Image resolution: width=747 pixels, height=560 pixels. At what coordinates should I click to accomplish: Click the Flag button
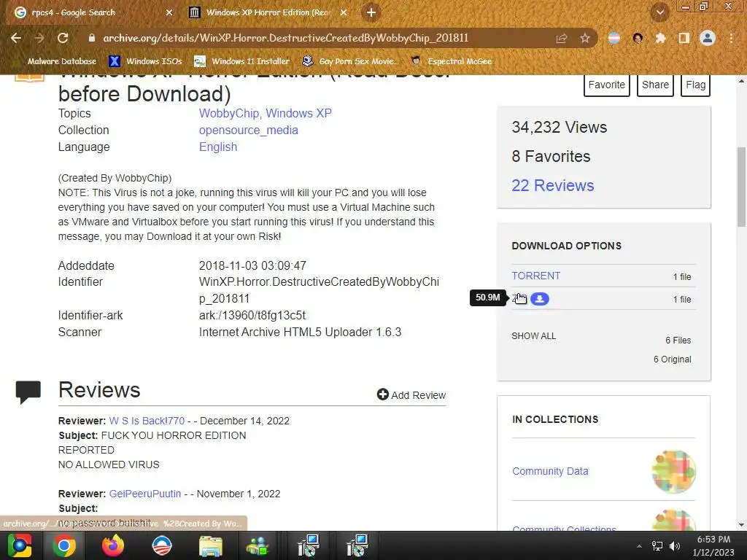point(695,85)
